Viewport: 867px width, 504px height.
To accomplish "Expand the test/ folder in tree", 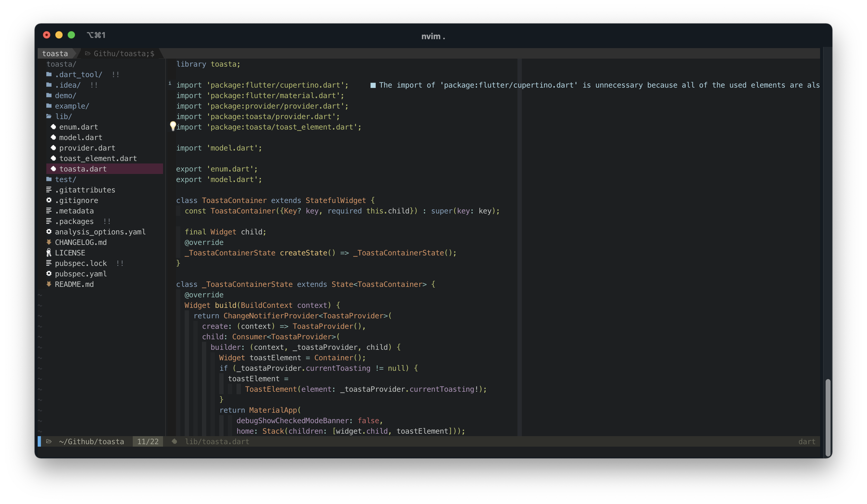I will click(x=65, y=180).
